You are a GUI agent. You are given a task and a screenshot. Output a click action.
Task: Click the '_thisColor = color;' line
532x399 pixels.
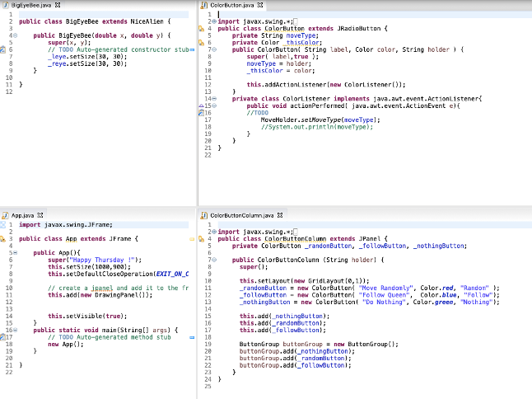point(281,71)
